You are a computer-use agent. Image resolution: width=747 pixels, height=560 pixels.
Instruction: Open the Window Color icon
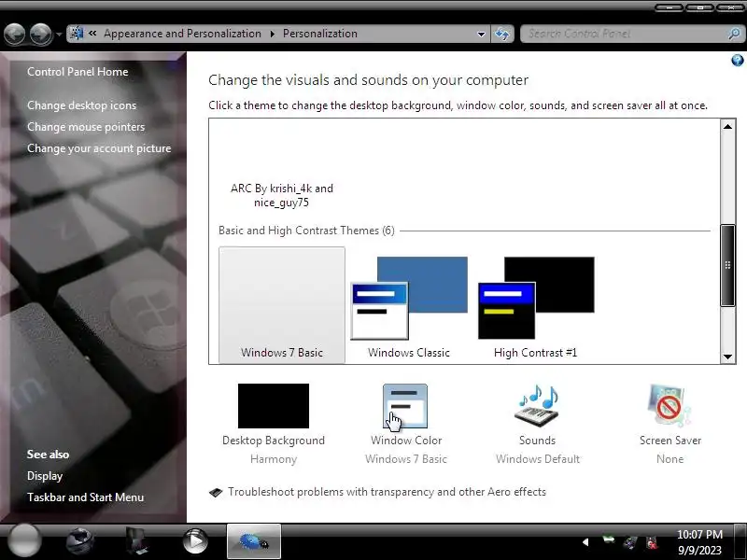(405, 406)
